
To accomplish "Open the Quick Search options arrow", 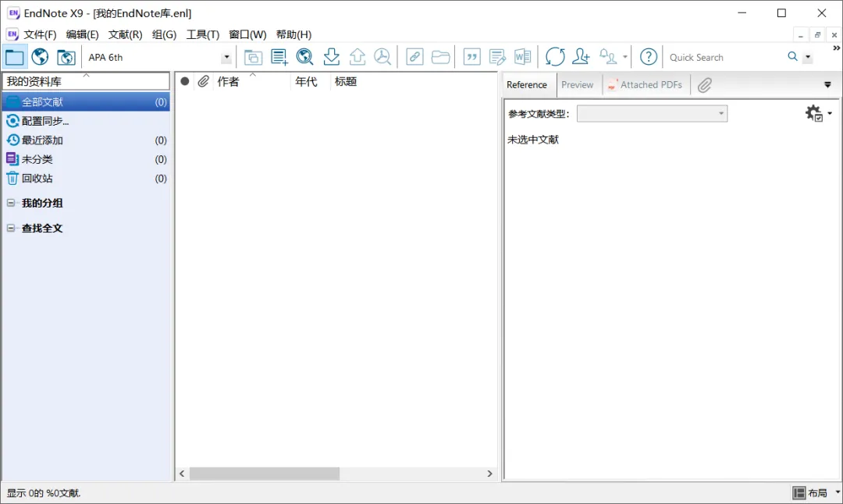I will pyautogui.click(x=808, y=57).
